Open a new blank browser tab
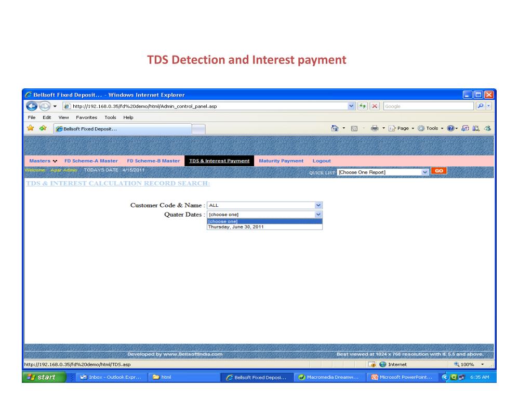Image resolution: width=532 pixels, height=399 pixels. 198,129
